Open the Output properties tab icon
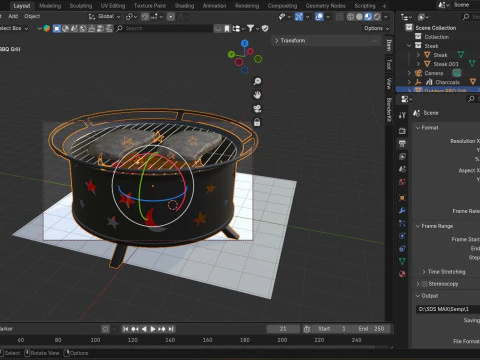 click(402, 144)
